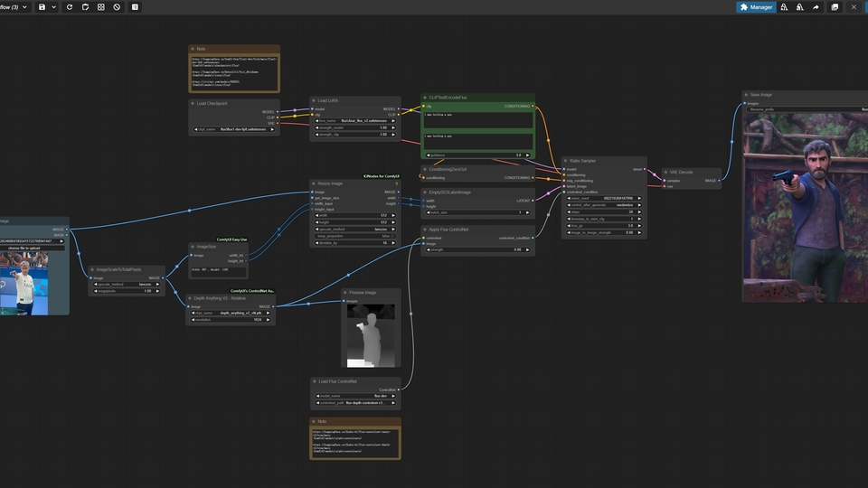Click the noise_seed field in Xlabs Sampler
The width and height of the screenshot is (868, 488).
604,198
